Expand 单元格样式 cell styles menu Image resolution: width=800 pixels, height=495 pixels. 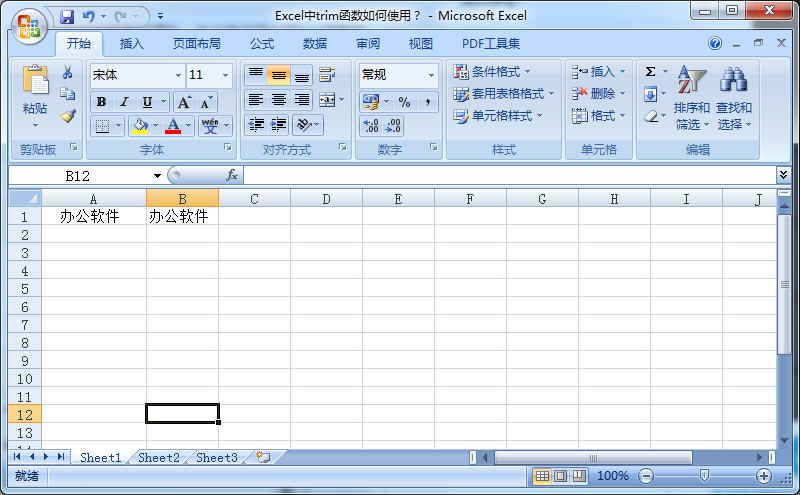click(497, 116)
